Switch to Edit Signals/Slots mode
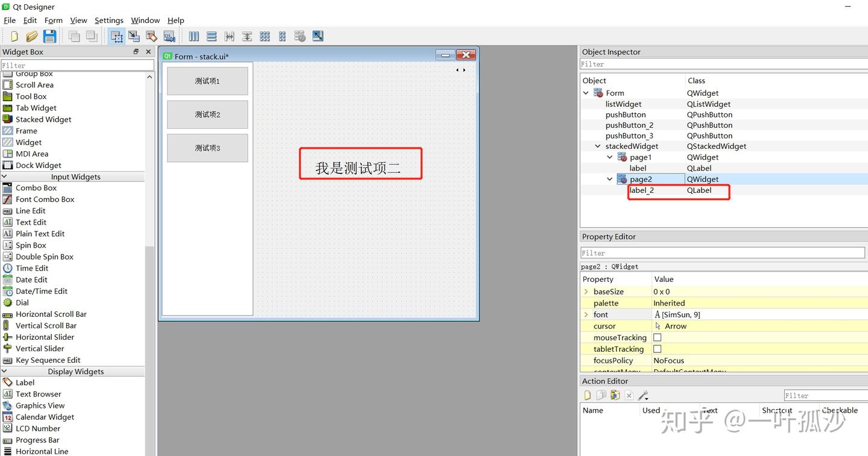868x456 pixels. [x=133, y=36]
